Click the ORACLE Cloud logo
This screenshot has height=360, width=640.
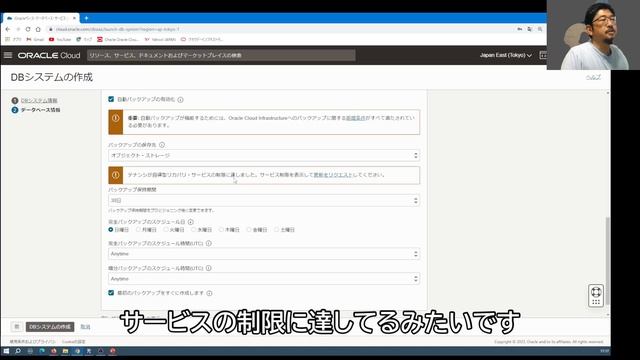pyautogui.click(x=49, y=55)
